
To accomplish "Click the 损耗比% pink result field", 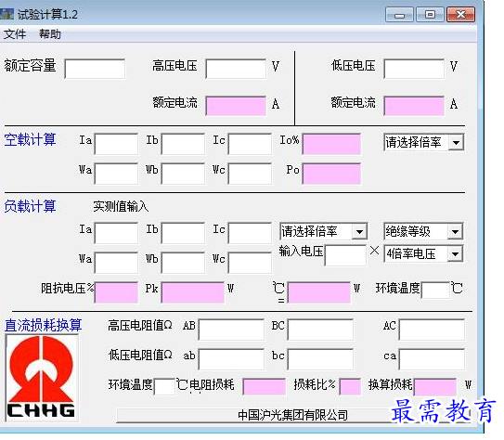I will [x=350, y=387].
